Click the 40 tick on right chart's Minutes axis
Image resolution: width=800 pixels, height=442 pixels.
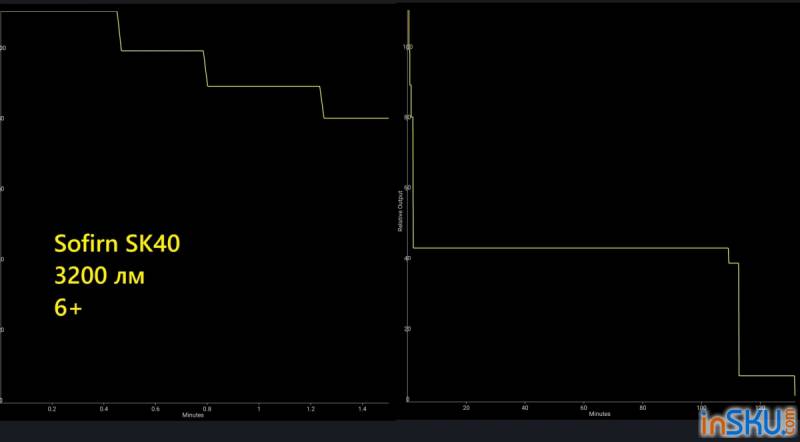pos(525,408)
